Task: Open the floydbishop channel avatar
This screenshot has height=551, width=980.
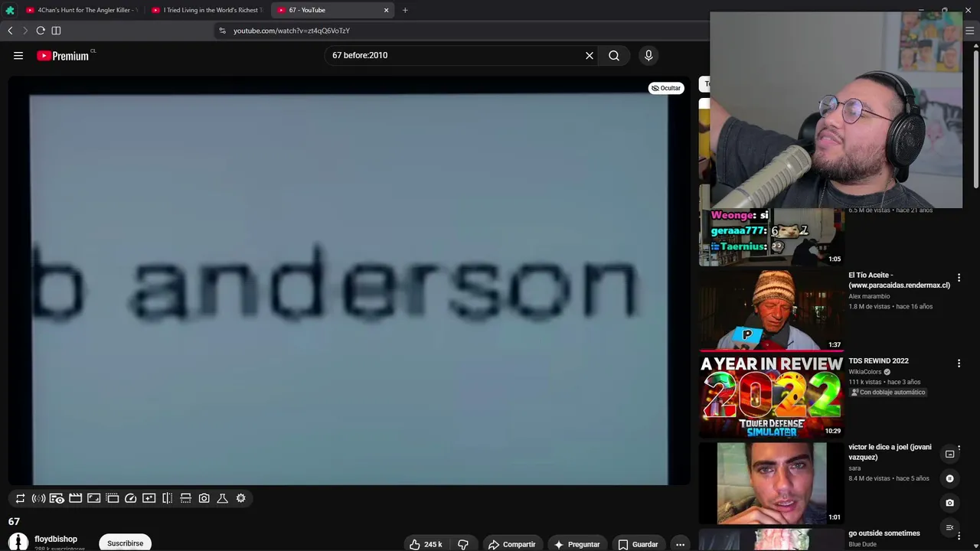Action: coord(18,543)
